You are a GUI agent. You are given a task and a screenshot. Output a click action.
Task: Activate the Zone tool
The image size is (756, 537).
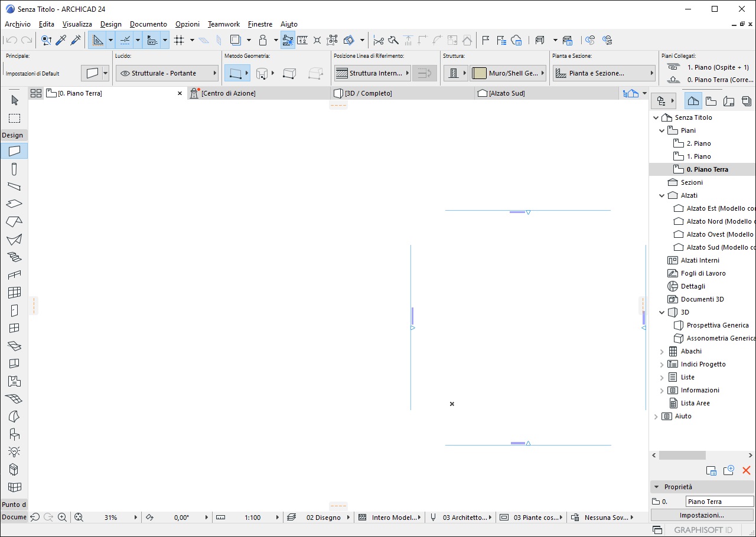[14, 381]
